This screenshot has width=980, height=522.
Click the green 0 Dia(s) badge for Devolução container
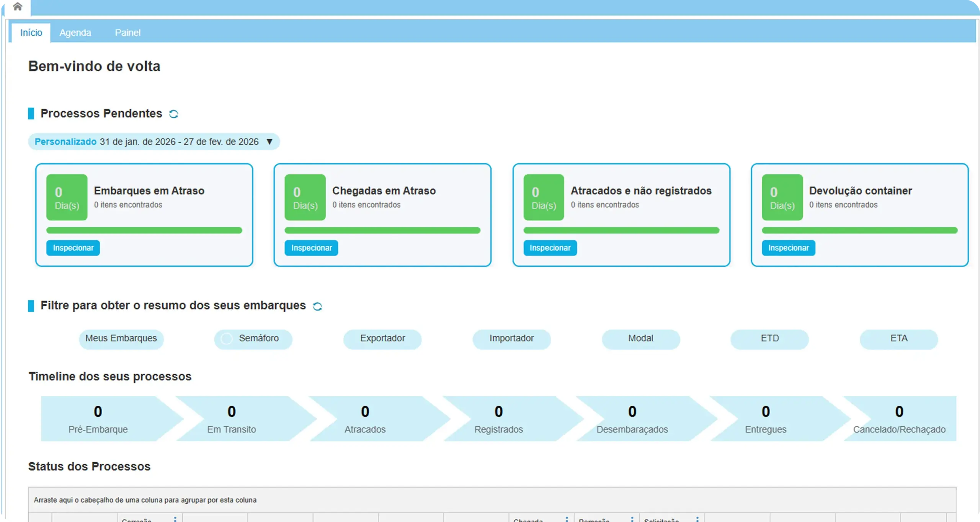782,197
